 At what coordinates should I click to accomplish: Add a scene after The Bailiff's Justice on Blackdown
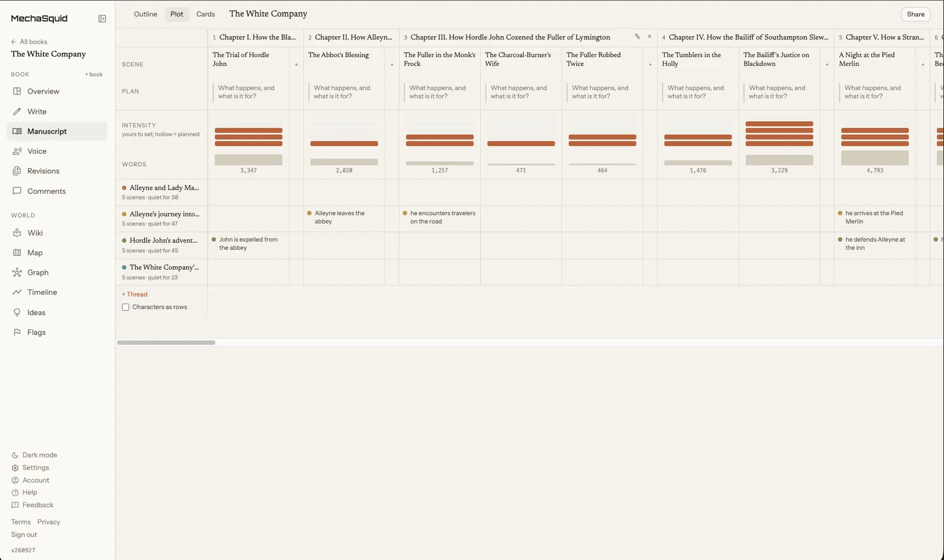coord(827,65)
